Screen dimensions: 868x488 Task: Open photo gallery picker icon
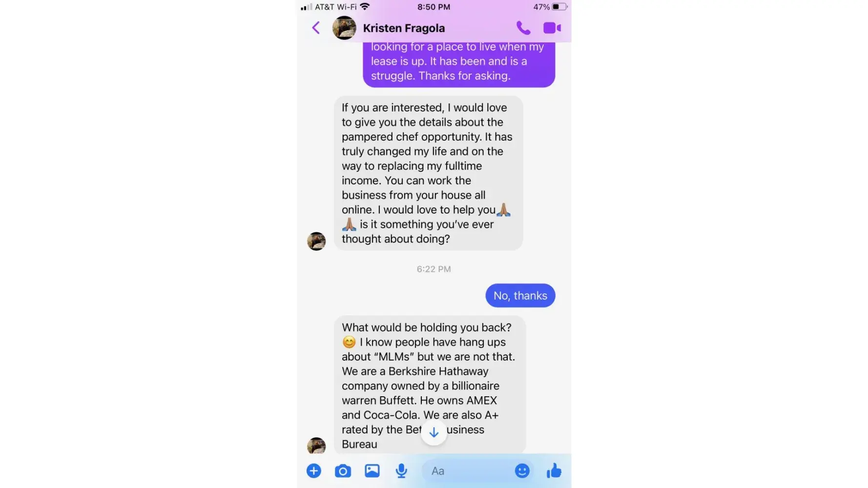(x=372, y=471)
